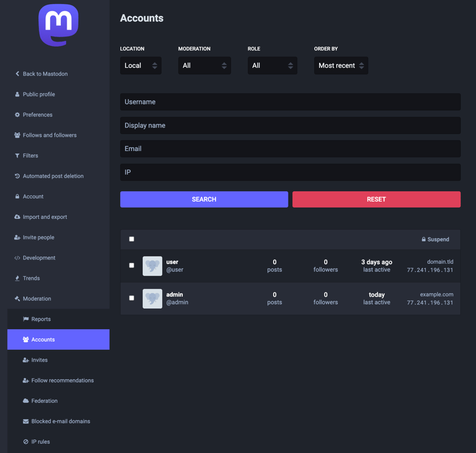This screenshot has width=476, height=453.
Task: Check the checkbox next to admin @admin
Action: point(131,298)
